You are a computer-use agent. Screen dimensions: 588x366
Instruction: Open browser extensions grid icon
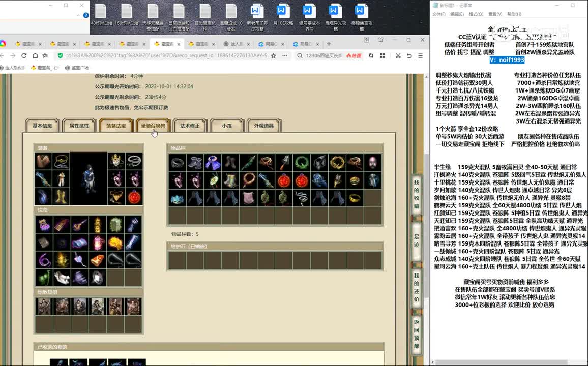coord(383,56)
